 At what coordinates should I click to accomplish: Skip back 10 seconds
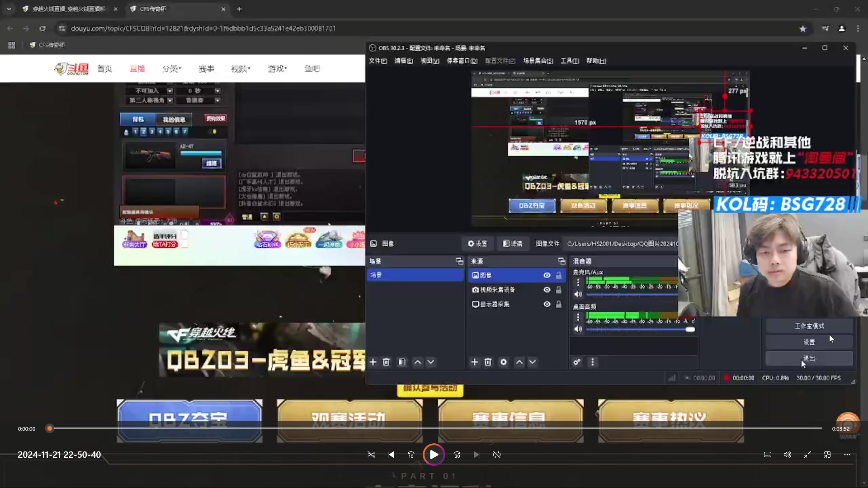[411, 455]
